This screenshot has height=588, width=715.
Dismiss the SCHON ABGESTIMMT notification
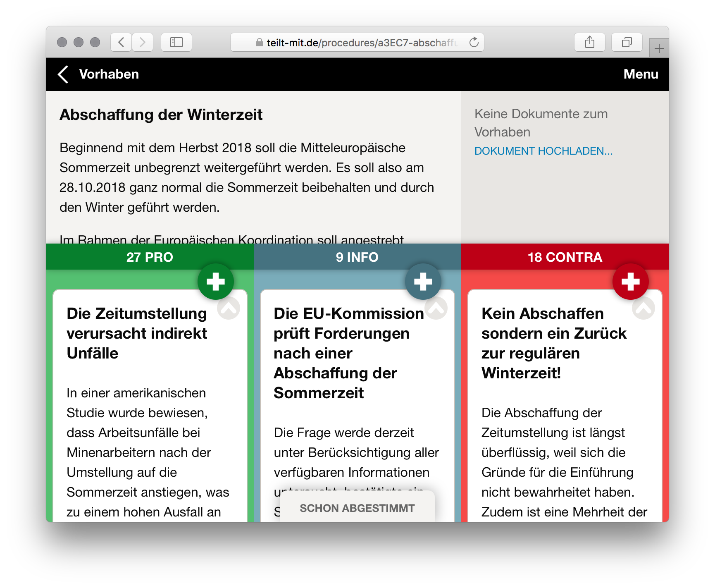357,508
